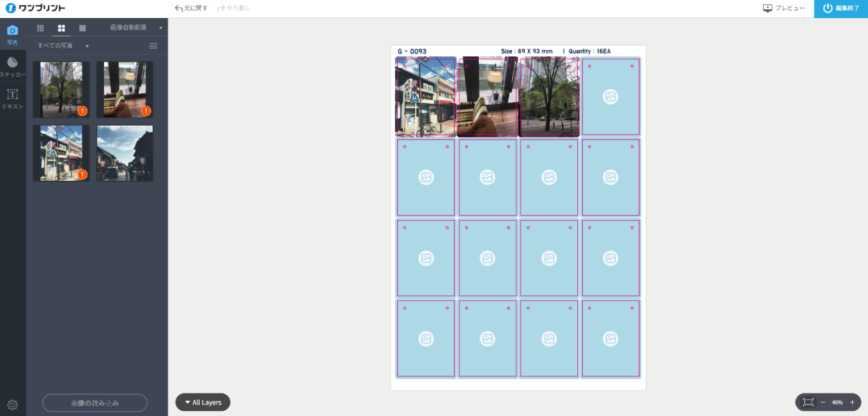Open the ステッカー sticker panel
The height and width of the screenshot is (416, 868).
[12, 67]
